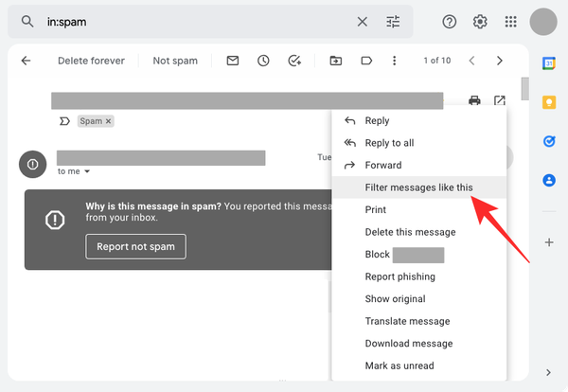Image resolution: width=568 pixels, height=392 pixels.
Task: Choose Print from the menu
Action: [418, 210]
